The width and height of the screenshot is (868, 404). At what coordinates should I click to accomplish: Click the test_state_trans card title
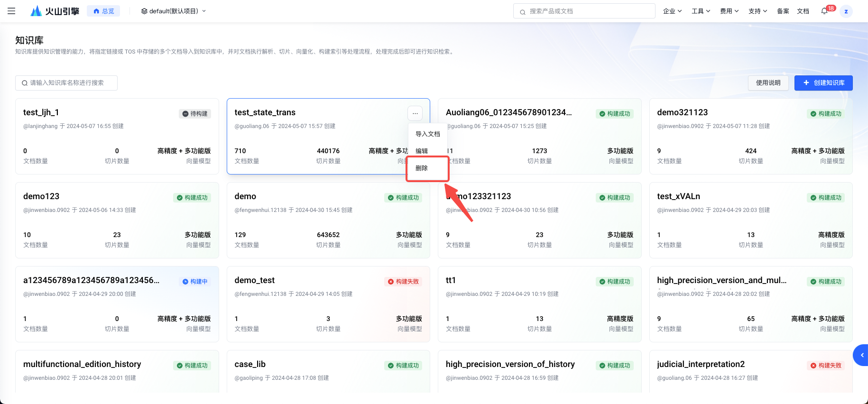click(x=265, y=112)
